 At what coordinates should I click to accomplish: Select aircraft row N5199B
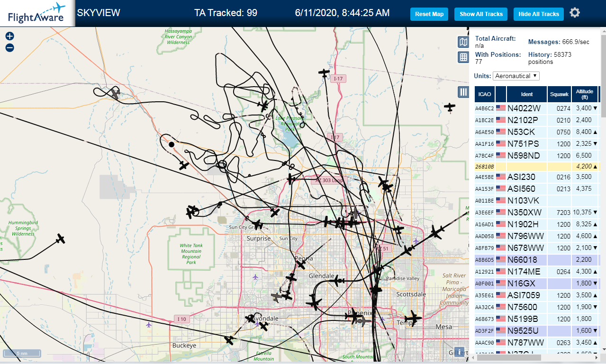pyautogui.click(x=538, y=319)
